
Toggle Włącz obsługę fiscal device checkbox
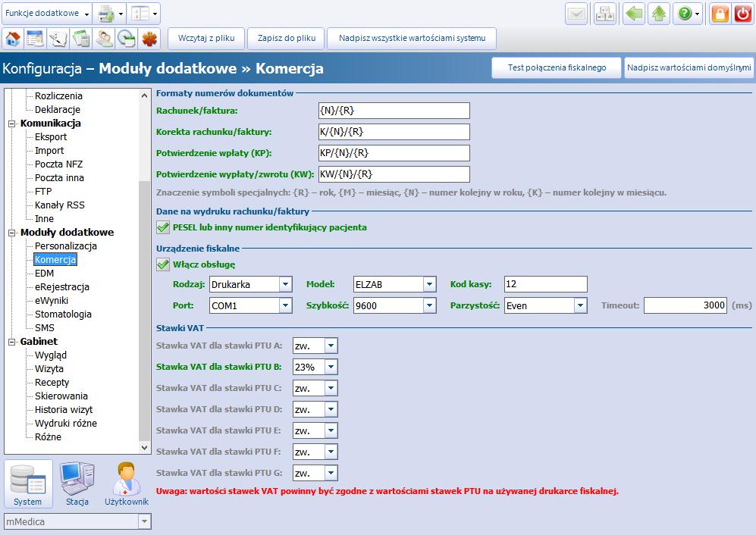pyautogui.click(x=163, y=264)
